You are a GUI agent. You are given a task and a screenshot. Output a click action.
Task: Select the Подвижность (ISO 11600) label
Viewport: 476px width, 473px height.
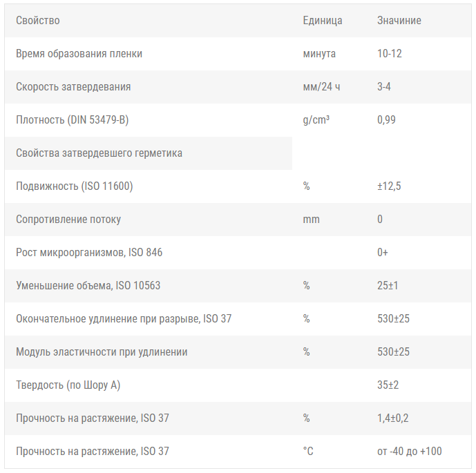click(x=75, y=186)
